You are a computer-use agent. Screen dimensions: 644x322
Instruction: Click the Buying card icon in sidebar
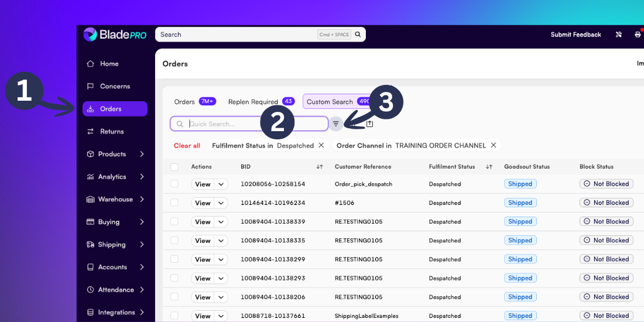[90, 222]
